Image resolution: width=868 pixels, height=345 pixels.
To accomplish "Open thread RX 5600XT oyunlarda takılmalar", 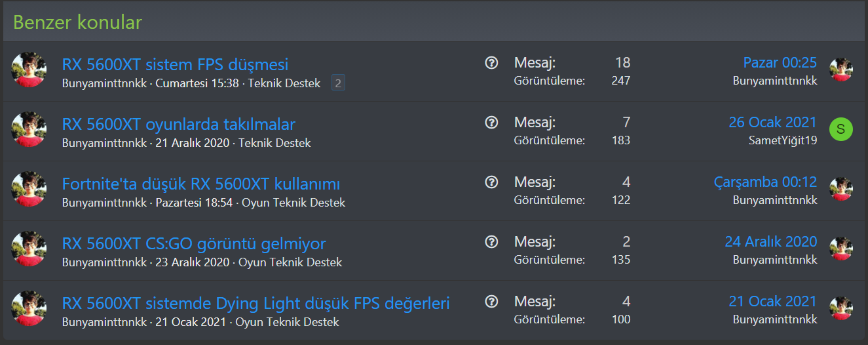I will (x=178, y=124).
